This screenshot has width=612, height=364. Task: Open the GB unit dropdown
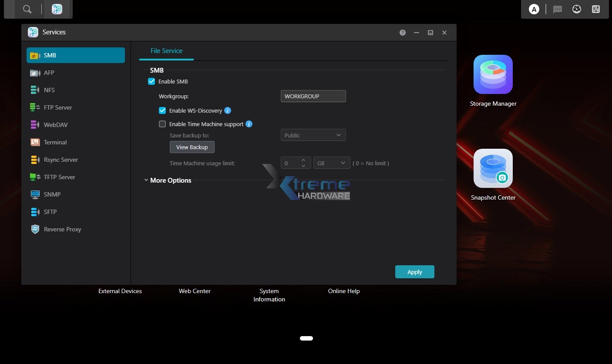point(331,163)
